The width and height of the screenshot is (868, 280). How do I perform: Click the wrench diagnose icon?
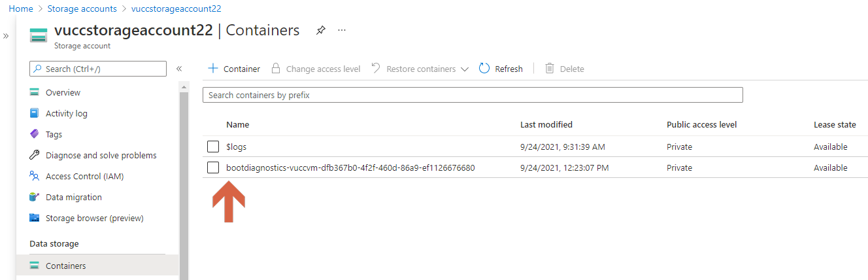[x=35, y=155]
